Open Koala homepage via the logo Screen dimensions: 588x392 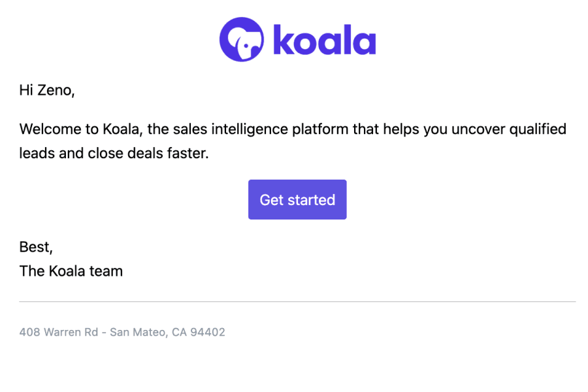297,39
